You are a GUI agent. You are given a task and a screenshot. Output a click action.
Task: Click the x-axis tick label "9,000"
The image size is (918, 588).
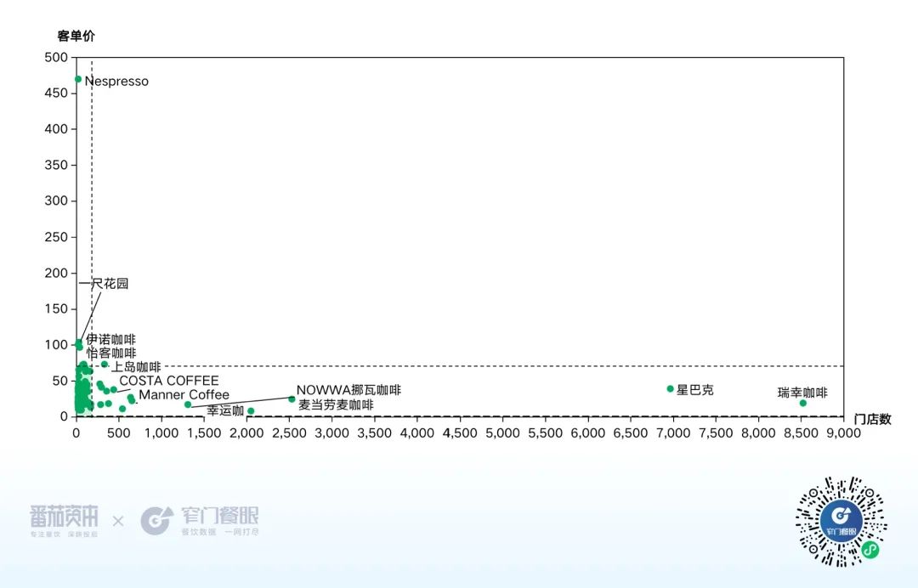(844, 433)
